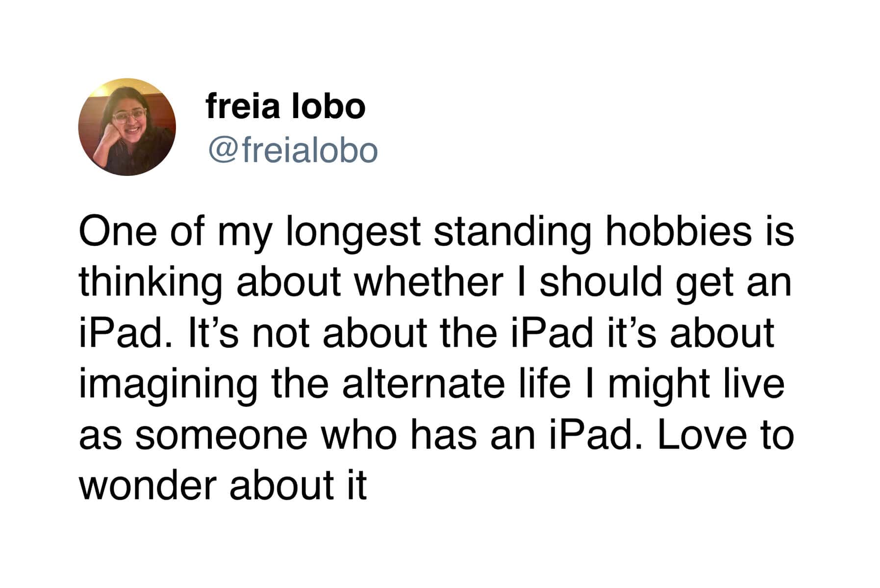Click the display name freia lobo
880x588 pixels.
286,106
